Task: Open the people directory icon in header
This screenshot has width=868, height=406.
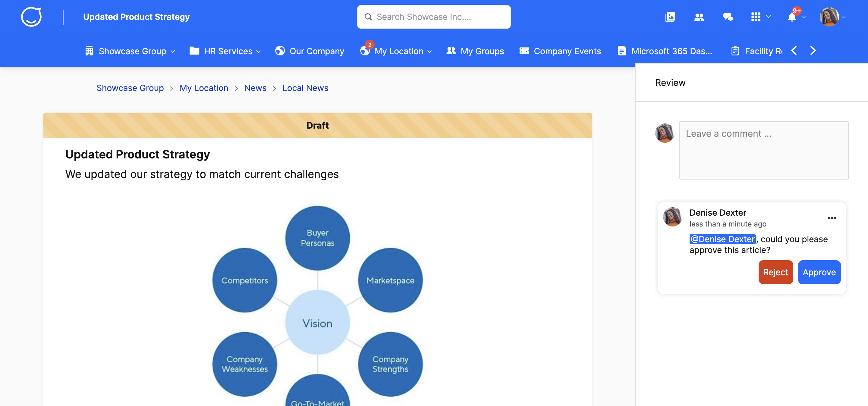Action: tap(699, 17)
